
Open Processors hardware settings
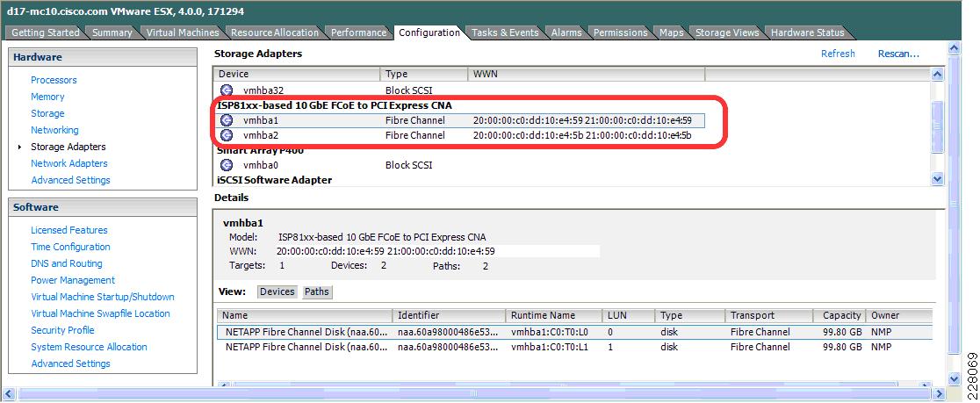pyautogui.click(x=54, y=80)
